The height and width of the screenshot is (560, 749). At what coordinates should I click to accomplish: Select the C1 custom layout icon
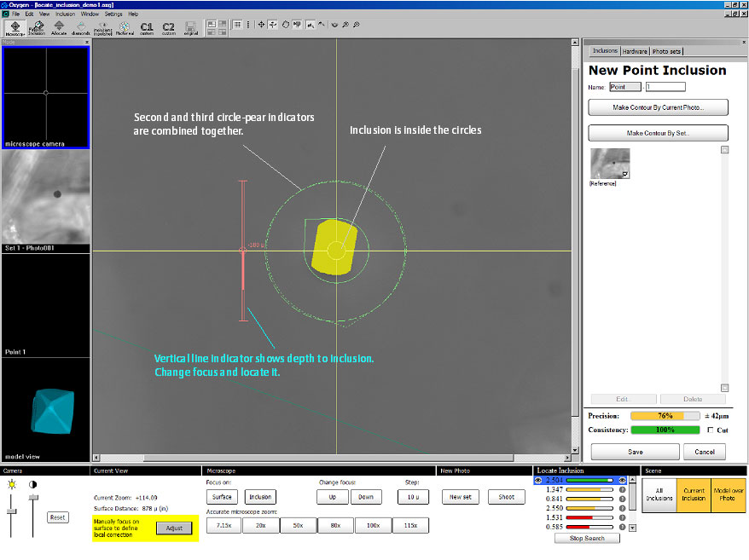147,27
